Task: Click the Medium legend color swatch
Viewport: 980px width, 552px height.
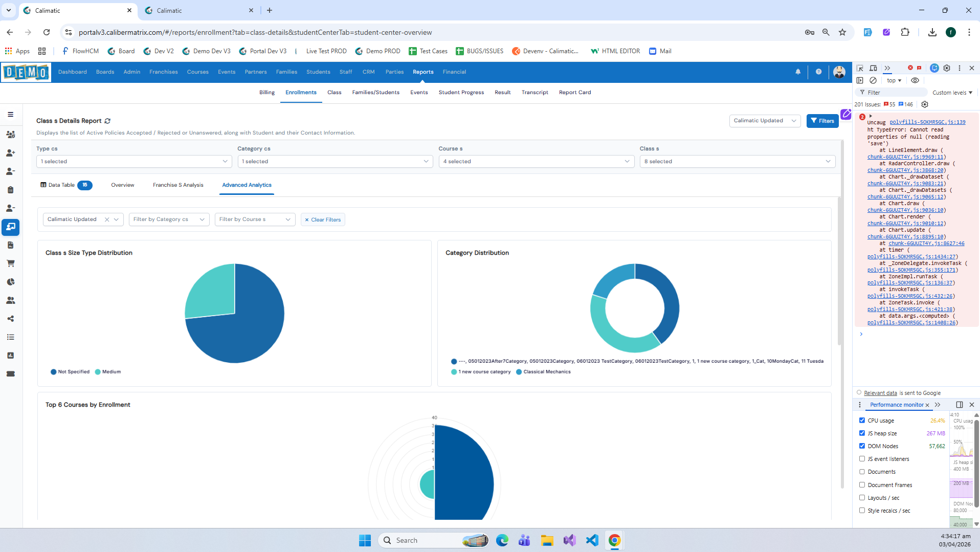Action: [98, 372]
